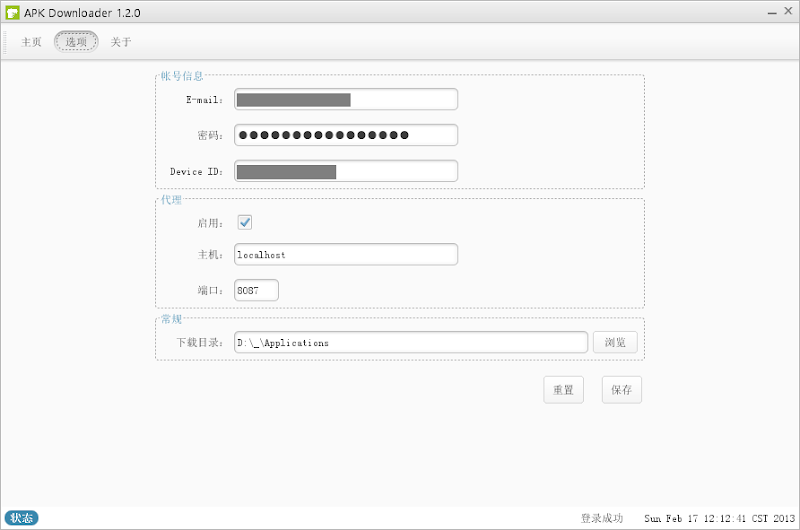This screenshot has width=800, height=530.
Task: Click the toolbar drag handle grip
Action: (x=5, y=42)
